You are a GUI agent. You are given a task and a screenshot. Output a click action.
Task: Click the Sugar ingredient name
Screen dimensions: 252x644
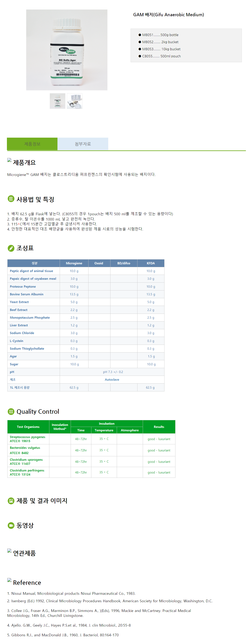[x=14, y=364]
